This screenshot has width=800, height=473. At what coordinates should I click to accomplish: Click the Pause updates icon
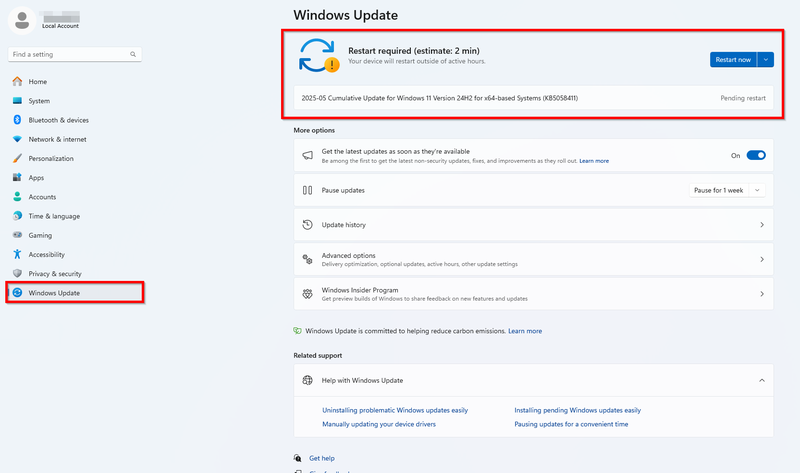pos(307,190)
